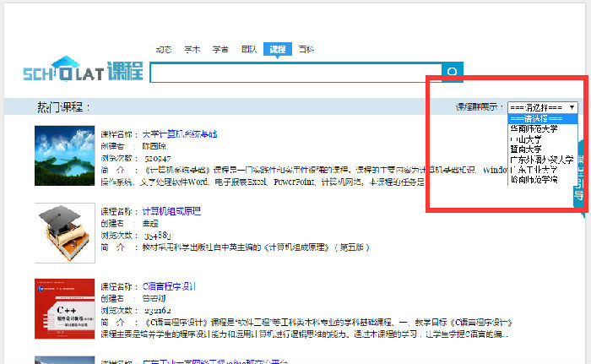
Task: Choose 暨南大学 from the list
Action: (x=542, y=149)
